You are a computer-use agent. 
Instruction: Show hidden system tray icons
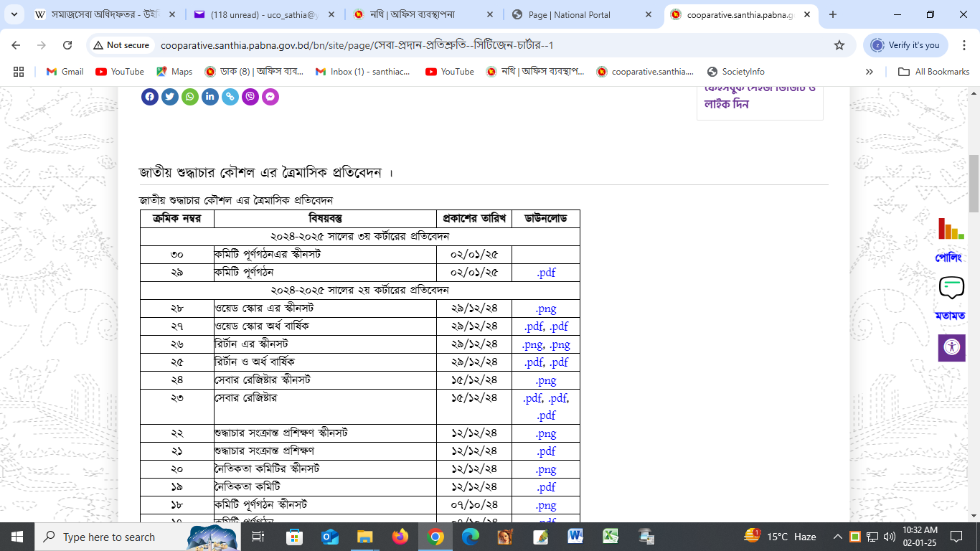(837, 537)
